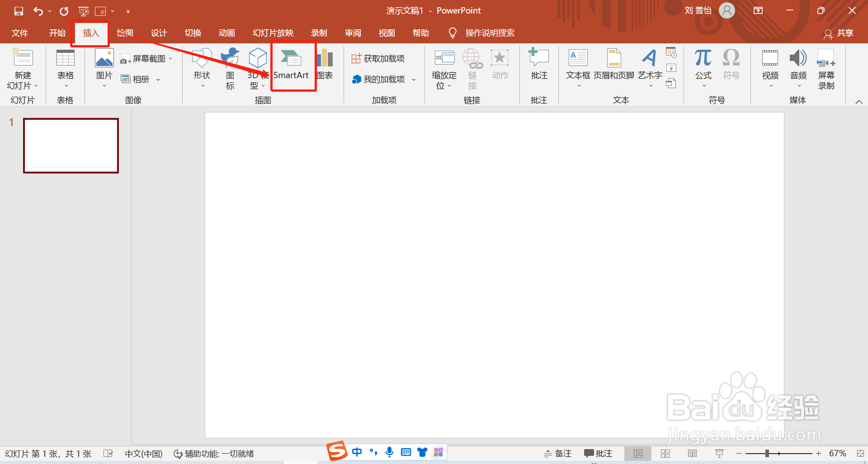Open the Shapes gallery (形状)

pyautogui.click(x=202, y=69)
